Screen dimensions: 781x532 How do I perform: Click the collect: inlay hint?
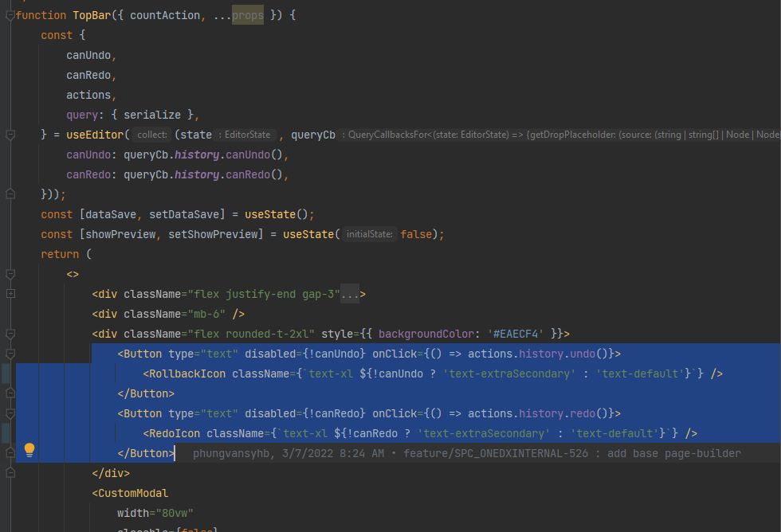tap(152, 135)
